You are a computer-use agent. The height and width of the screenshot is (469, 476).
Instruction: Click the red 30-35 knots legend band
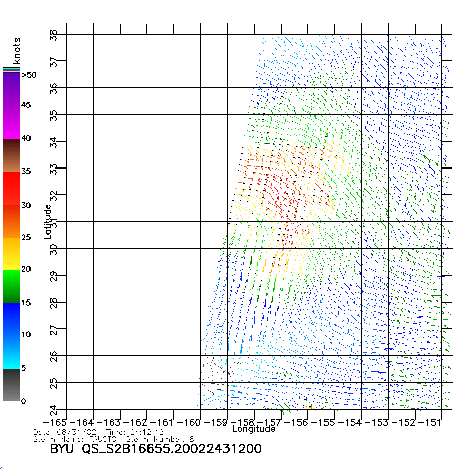click(11, 188)
